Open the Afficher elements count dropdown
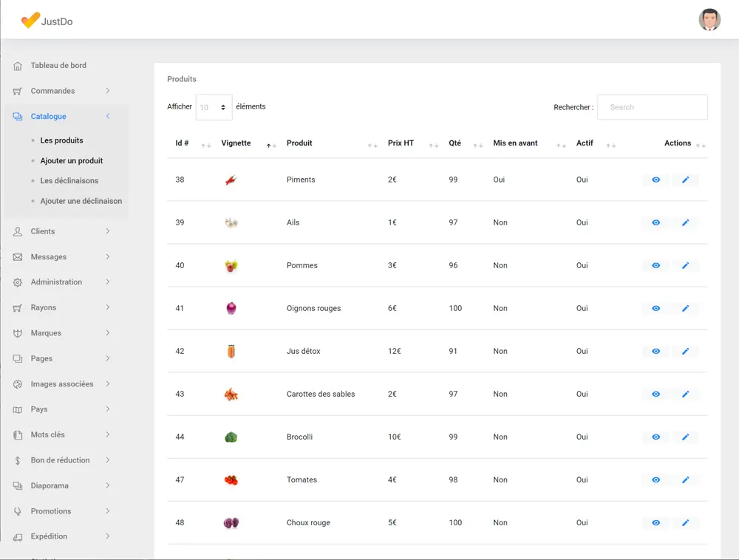Image resolution: width=739 pixels, height=560 pixels. pos(214,107)
